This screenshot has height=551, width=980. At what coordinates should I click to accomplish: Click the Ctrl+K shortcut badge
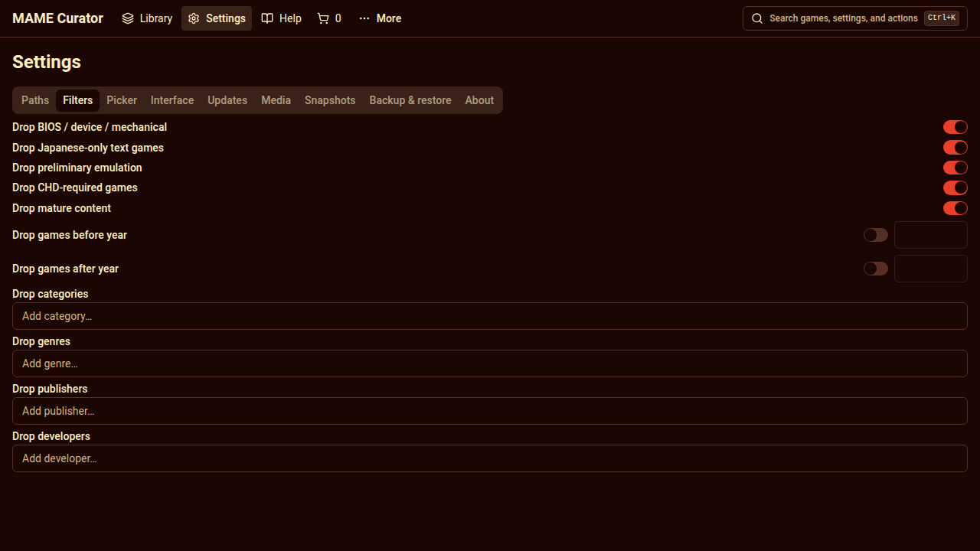point(941,18)
